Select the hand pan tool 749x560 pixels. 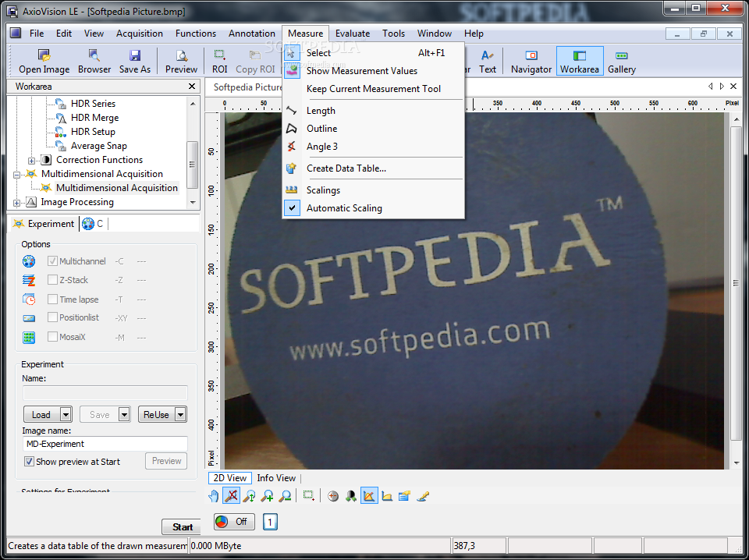coord(214,496)
